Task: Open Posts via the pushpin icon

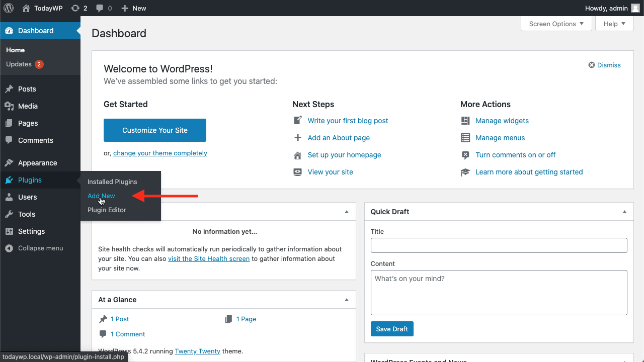Action: [x=9, y=89]
